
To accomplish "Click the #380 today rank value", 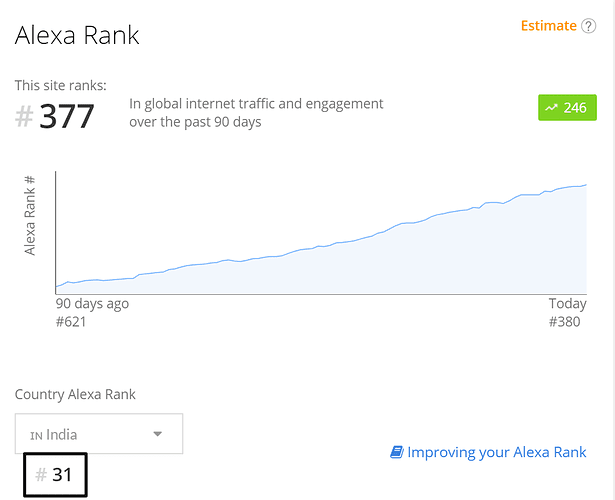I will tap(564, 322).
